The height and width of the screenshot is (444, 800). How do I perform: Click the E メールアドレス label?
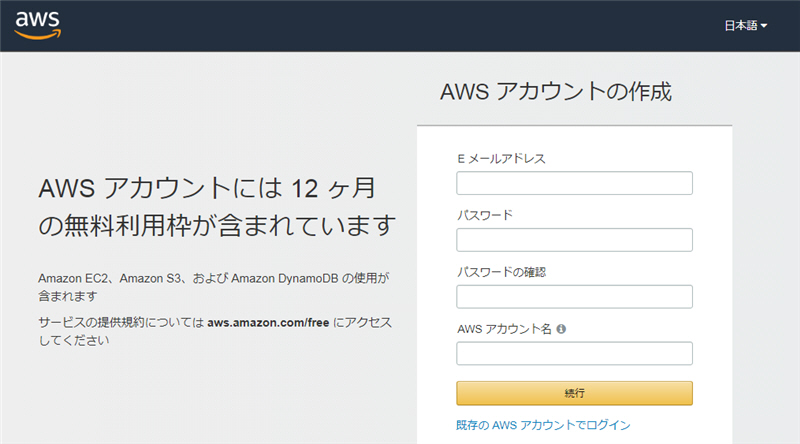click(x=501, y=159)
